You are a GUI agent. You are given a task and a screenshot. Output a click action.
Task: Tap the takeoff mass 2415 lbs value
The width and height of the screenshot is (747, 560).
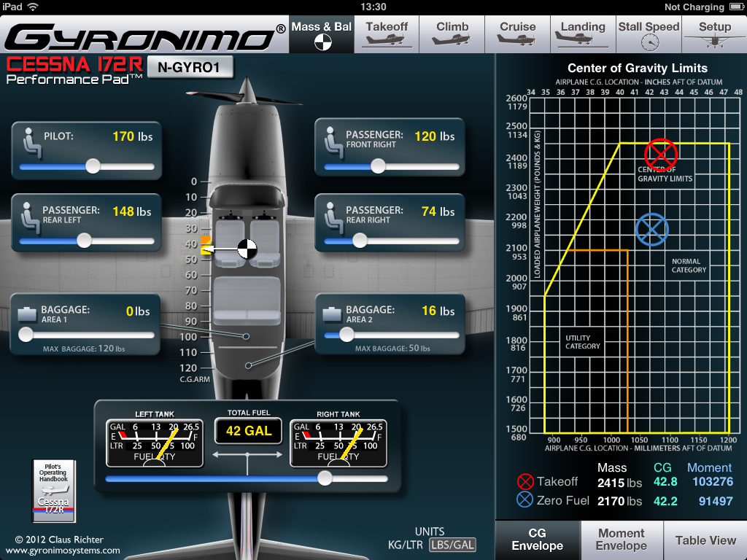620,483
